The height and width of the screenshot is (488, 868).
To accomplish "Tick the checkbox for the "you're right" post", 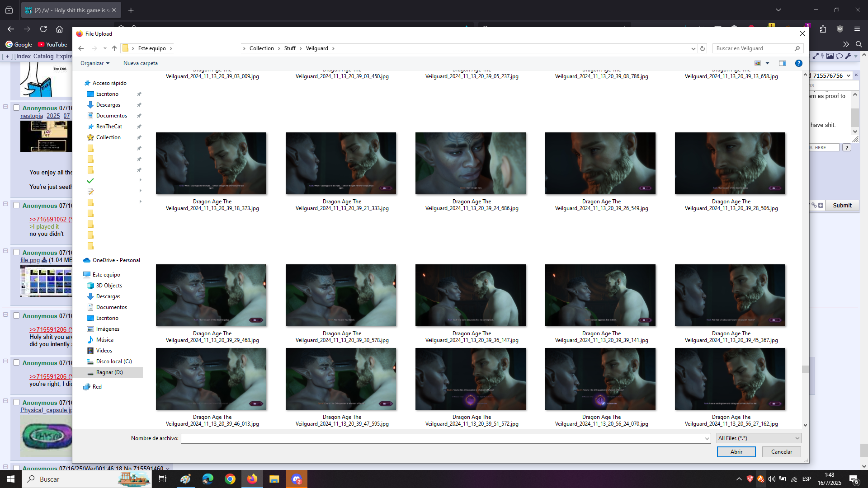I will click(16, 362).
